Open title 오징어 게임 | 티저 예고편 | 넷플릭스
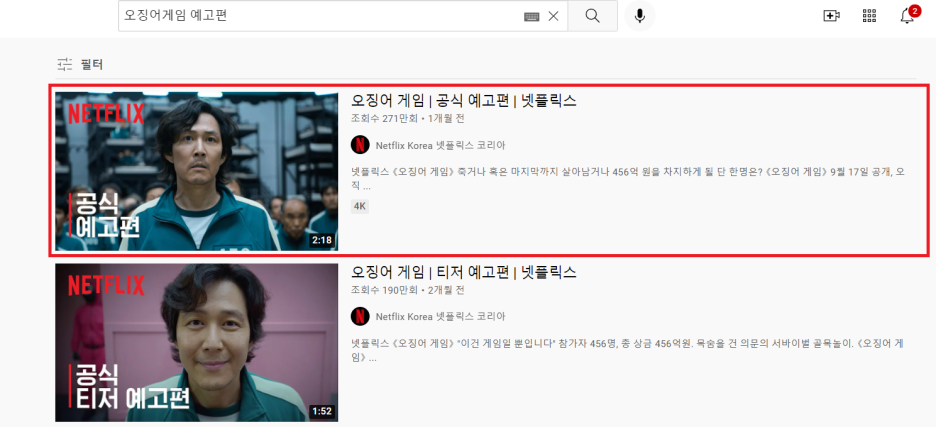 464,272
